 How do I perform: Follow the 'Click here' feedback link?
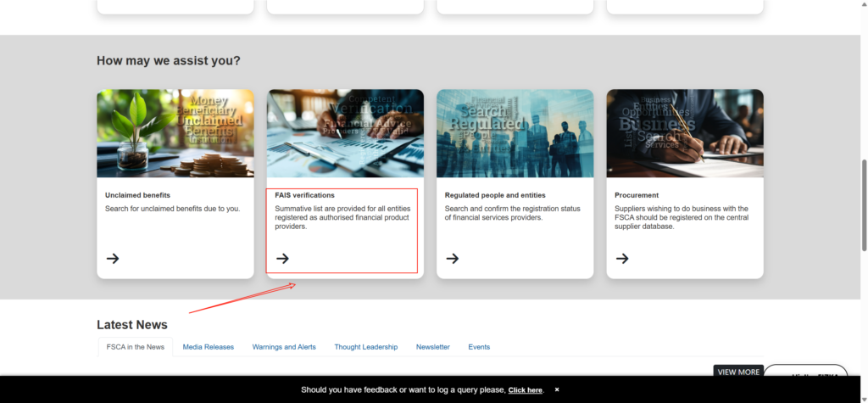526,390
